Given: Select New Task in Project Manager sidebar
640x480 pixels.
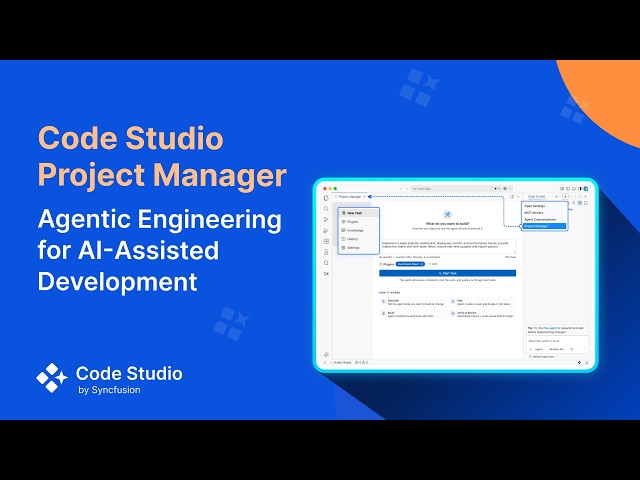Looking at the screenshot, I should click(359, 213).
